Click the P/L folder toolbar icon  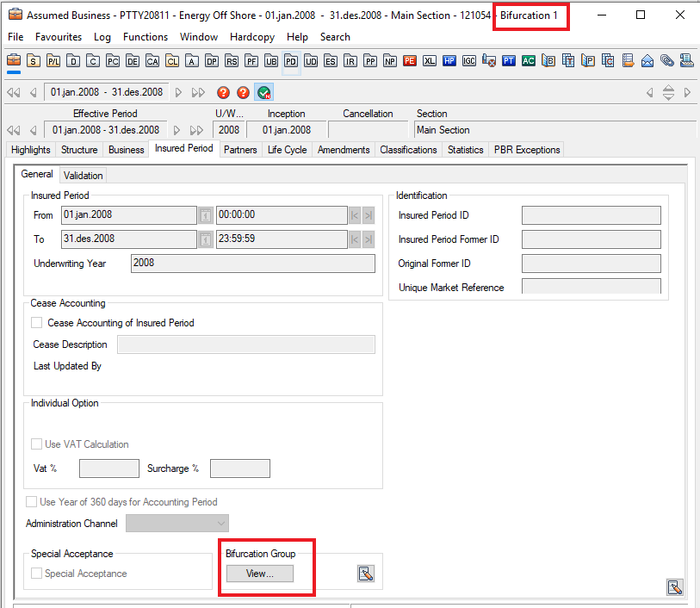click(x=53, y=60)
